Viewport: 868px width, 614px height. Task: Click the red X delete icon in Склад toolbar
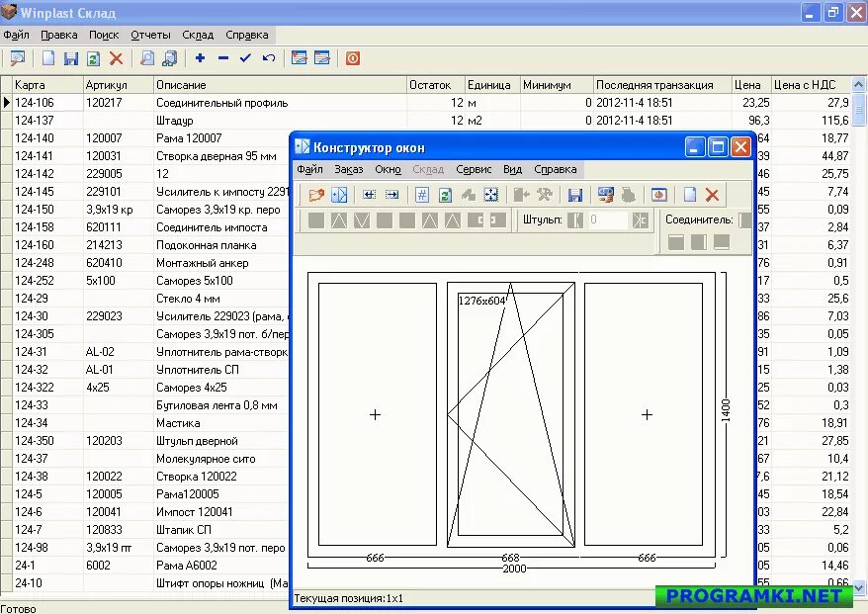click(116, 58)
